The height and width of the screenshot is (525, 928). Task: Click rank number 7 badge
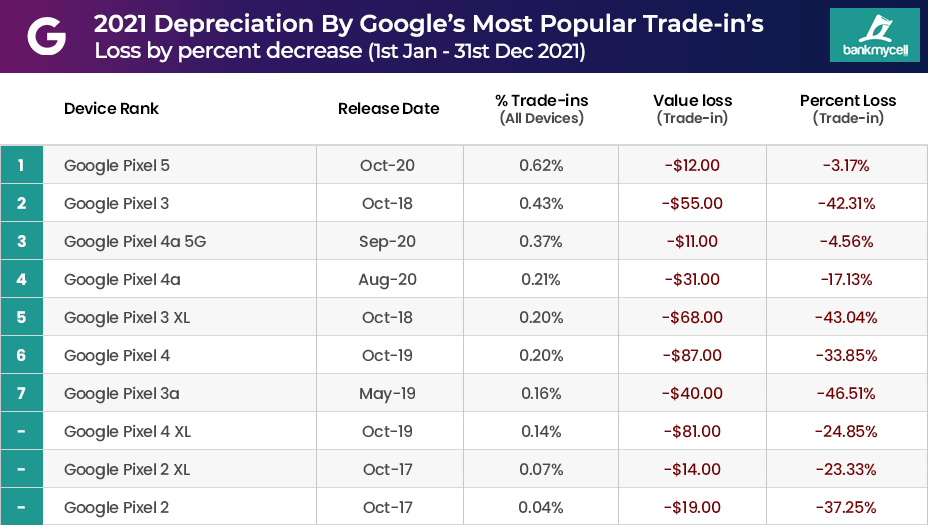[x=21, y=393]
